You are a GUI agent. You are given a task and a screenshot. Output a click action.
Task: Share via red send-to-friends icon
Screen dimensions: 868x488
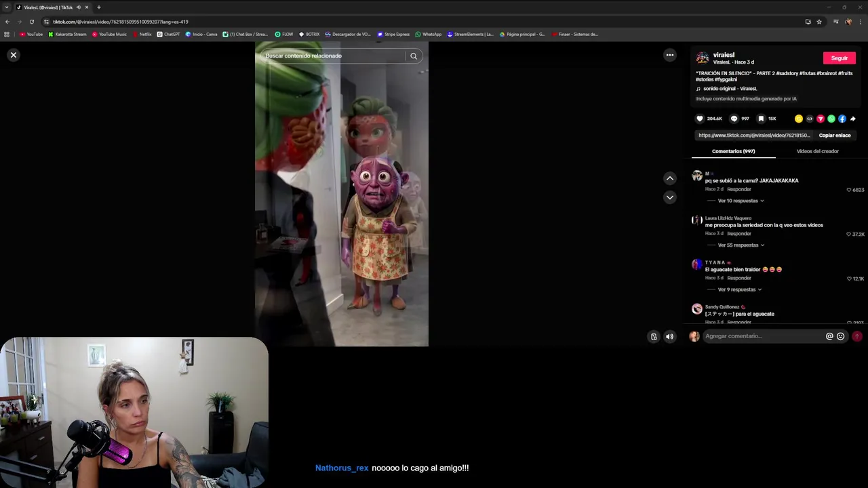pyautogui.click(x=821, y=119)
